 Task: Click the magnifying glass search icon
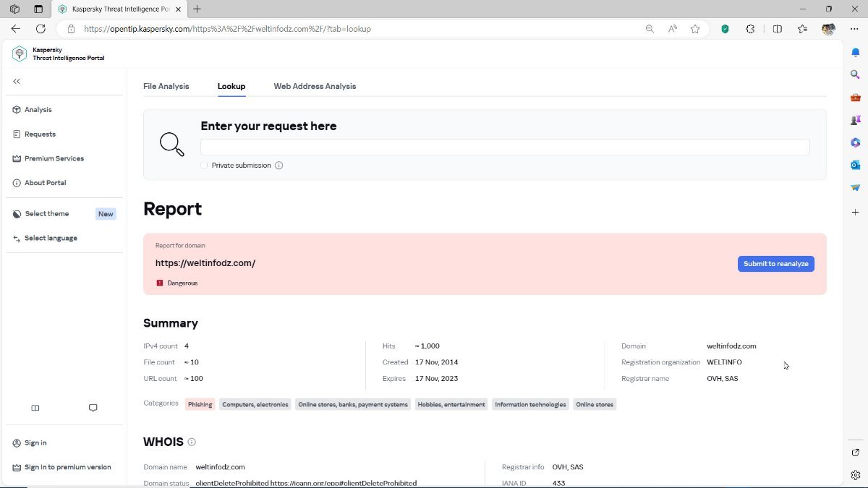172,144
